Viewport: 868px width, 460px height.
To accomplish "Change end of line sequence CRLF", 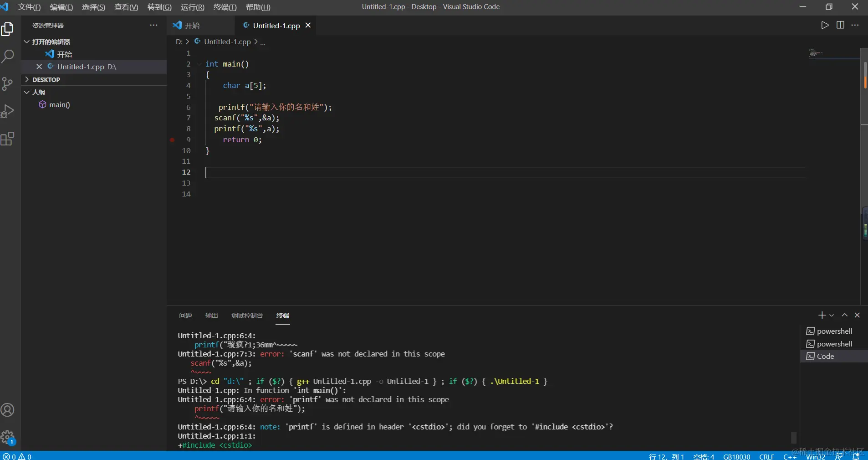I will (x=766, y=456).
